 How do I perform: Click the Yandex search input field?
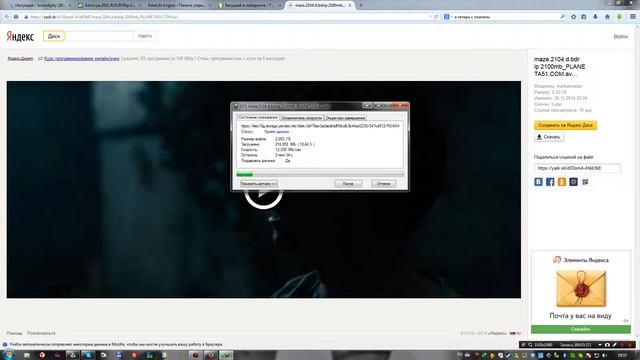pos(99,36)
